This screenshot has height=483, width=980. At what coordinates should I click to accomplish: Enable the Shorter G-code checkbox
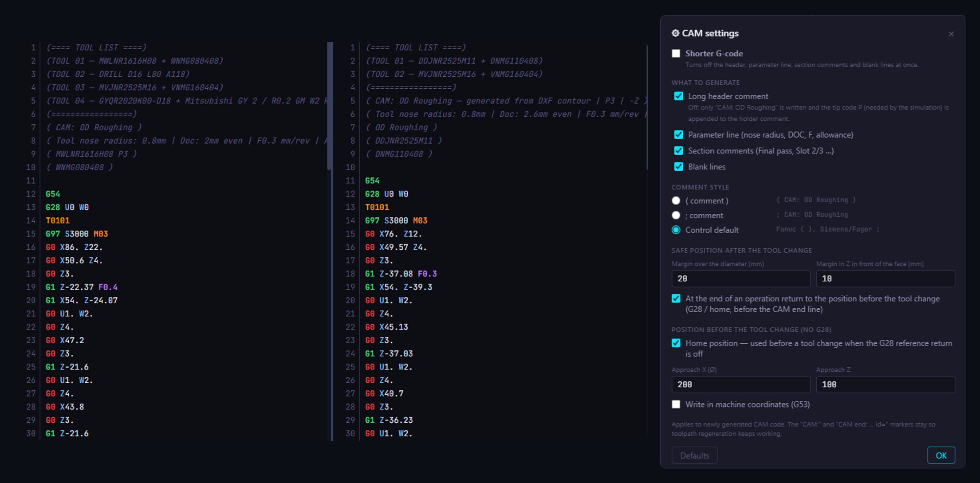(x=676, y=53)
